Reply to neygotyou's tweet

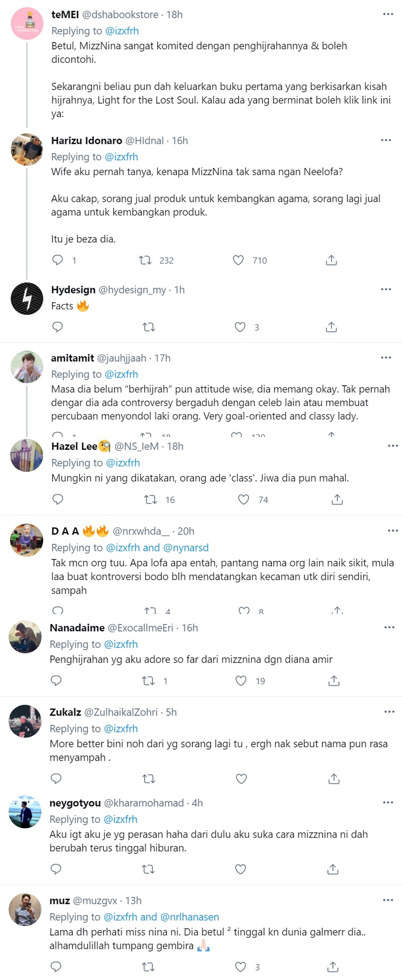[x=56, y=869]
